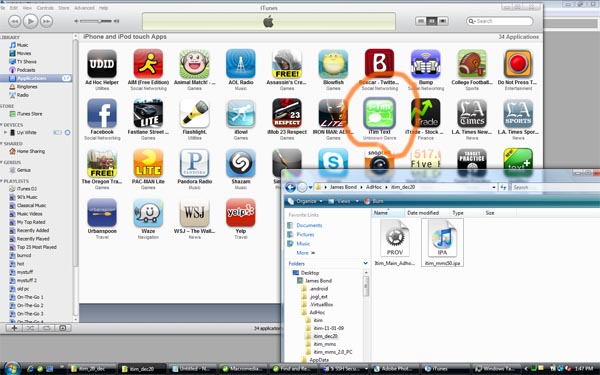600x375 pixels.
Task: Select the Recently Added playlist
Action: point(33,230)
